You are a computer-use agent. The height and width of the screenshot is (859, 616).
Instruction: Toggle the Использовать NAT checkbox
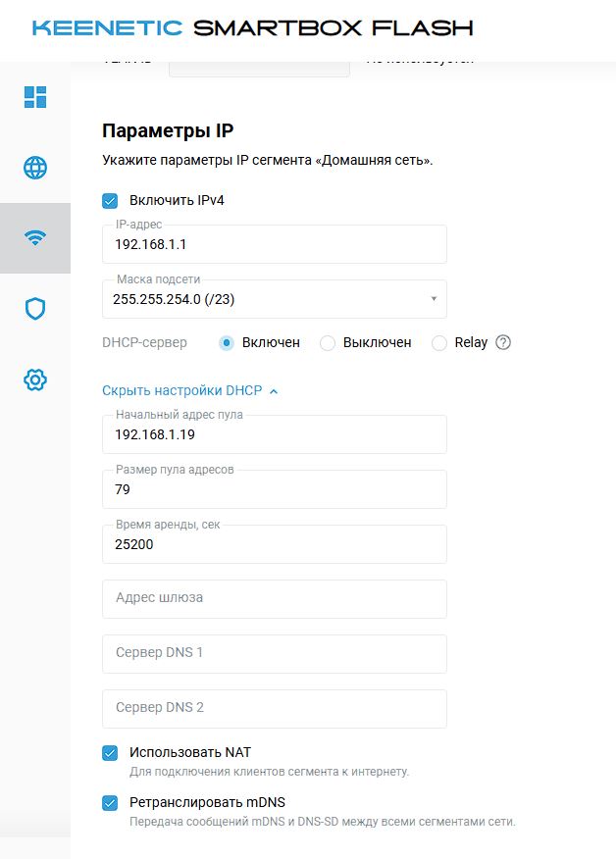[x=110, y=753]
